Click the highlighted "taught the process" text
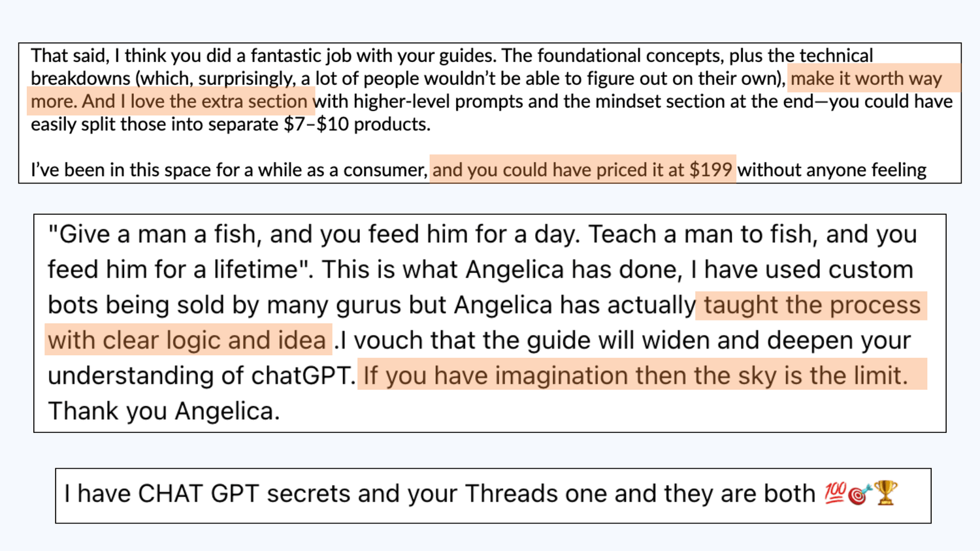 coord(811,305)
